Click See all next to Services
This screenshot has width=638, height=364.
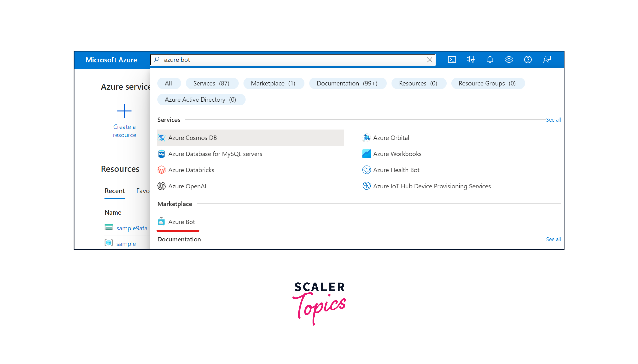[x=553, y=120]
